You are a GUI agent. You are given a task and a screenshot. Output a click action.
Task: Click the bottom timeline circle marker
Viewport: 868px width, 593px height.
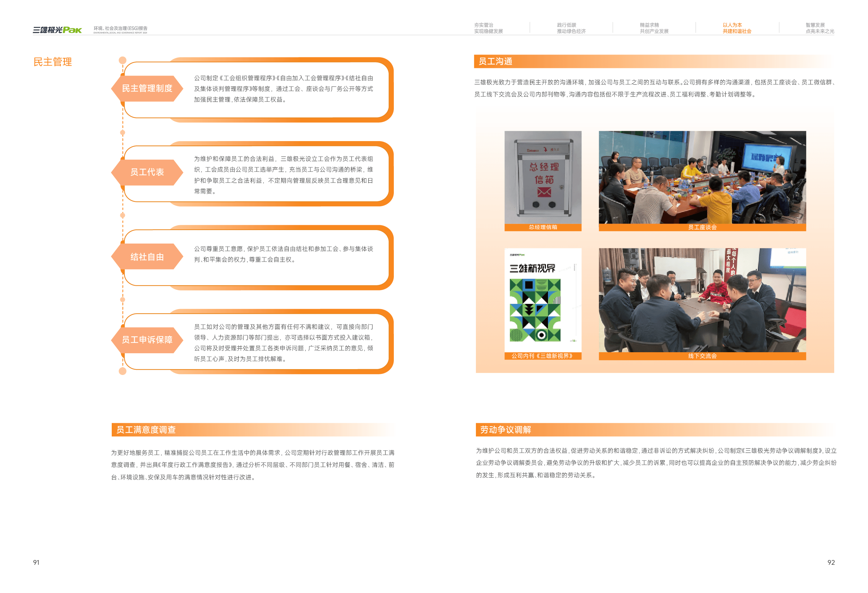pos(122,371)
